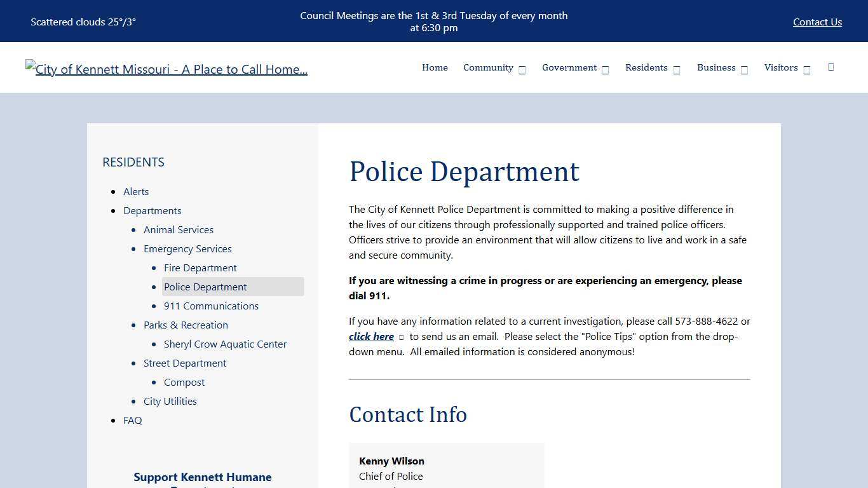Open the FAQ sidebar link
Image resolution: width=868 pixels, height=488 pixels.
pos(133,420)
